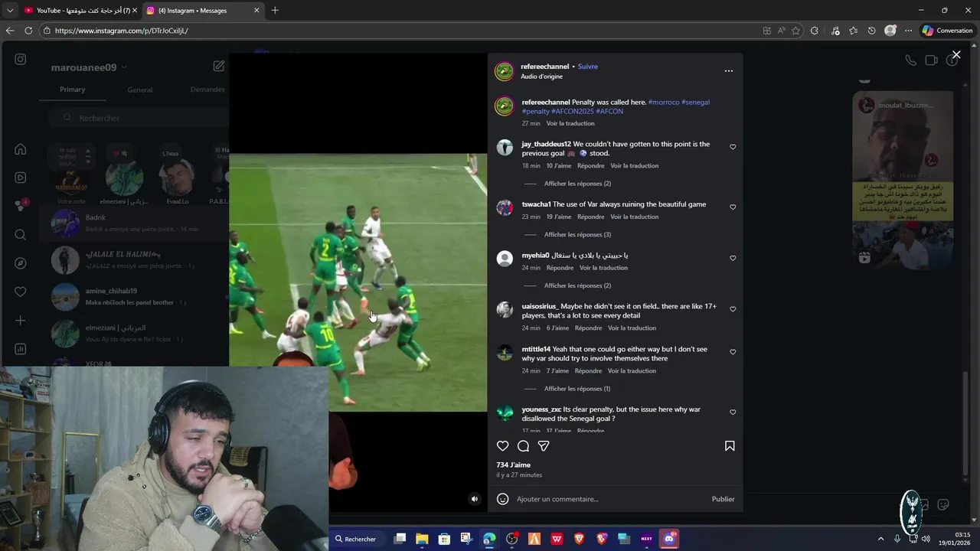
Task: Open the Badrik conversation
Action: [x=133, y=223]
